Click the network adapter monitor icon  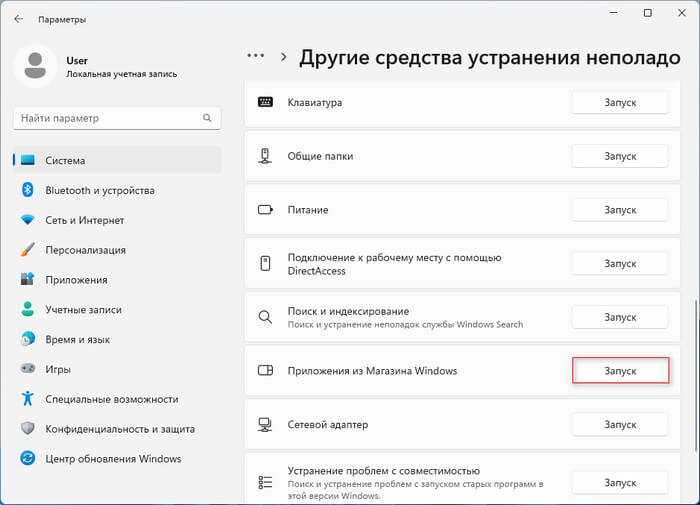265,425
